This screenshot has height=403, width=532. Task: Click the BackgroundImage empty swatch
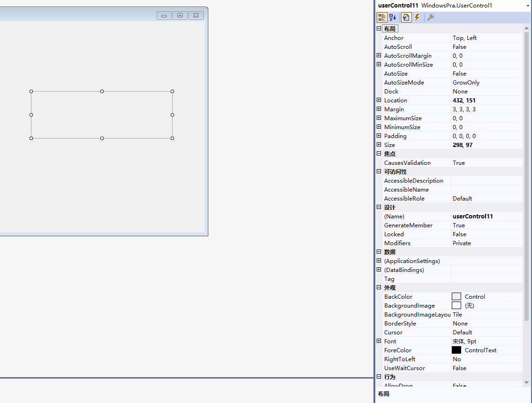coord(456,305)
